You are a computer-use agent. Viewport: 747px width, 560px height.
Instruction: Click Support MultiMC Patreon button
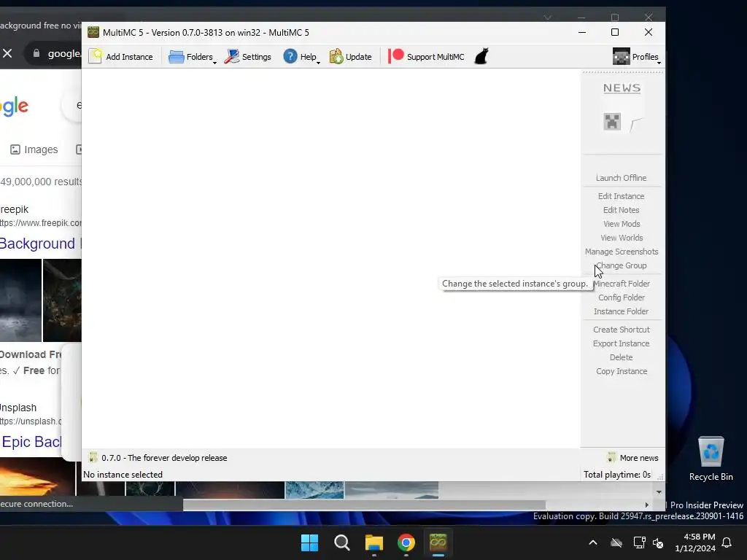[x=426, y=57]
